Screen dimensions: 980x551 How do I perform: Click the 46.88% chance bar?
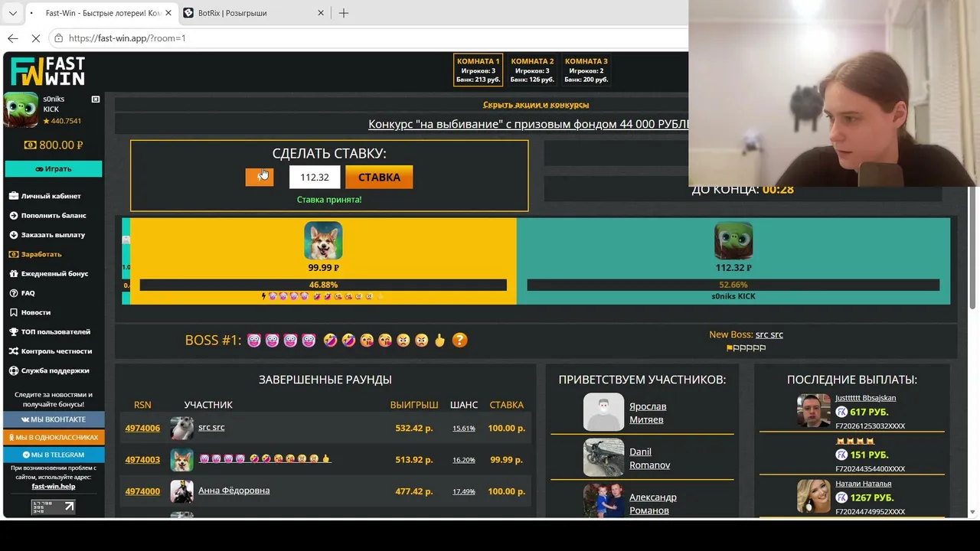tap(323, 285)
